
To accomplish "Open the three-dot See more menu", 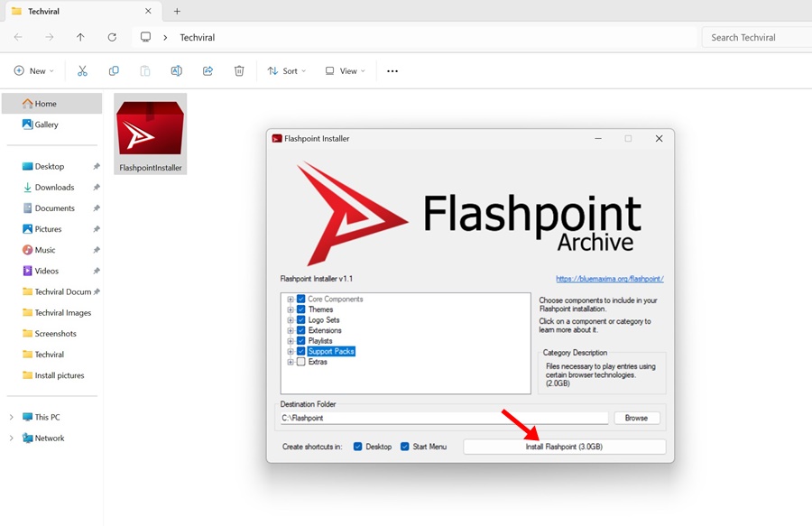I will 392,71.
